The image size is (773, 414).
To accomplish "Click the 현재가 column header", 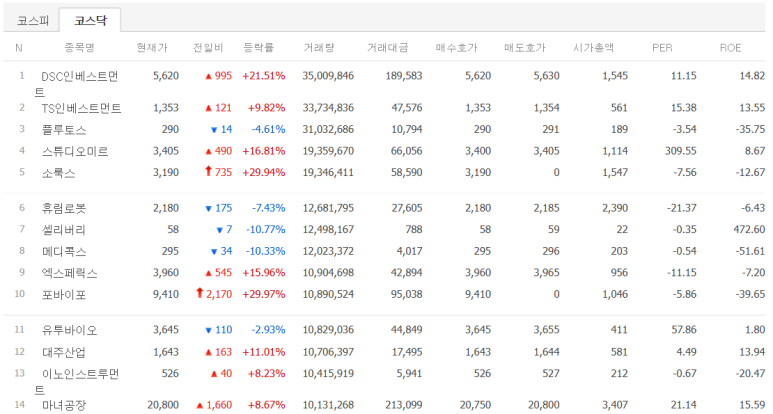I will pos(152,48).
